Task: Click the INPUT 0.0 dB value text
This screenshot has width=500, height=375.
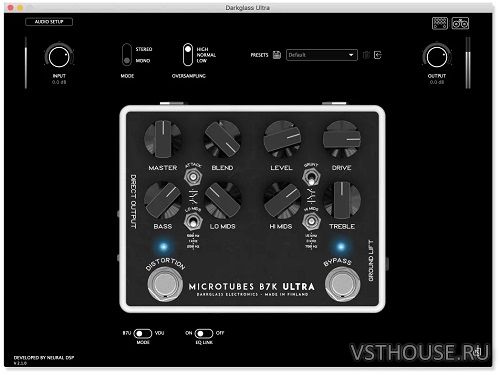Action: 59,82
